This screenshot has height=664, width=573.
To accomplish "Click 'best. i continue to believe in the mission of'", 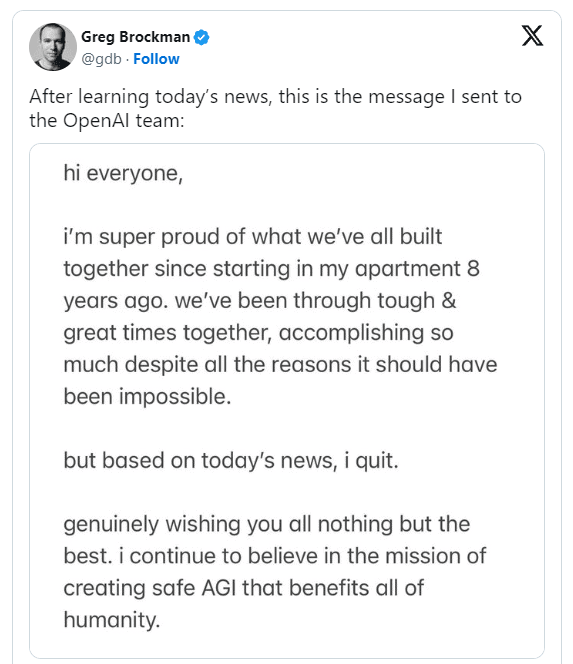I will pos(275,556).
